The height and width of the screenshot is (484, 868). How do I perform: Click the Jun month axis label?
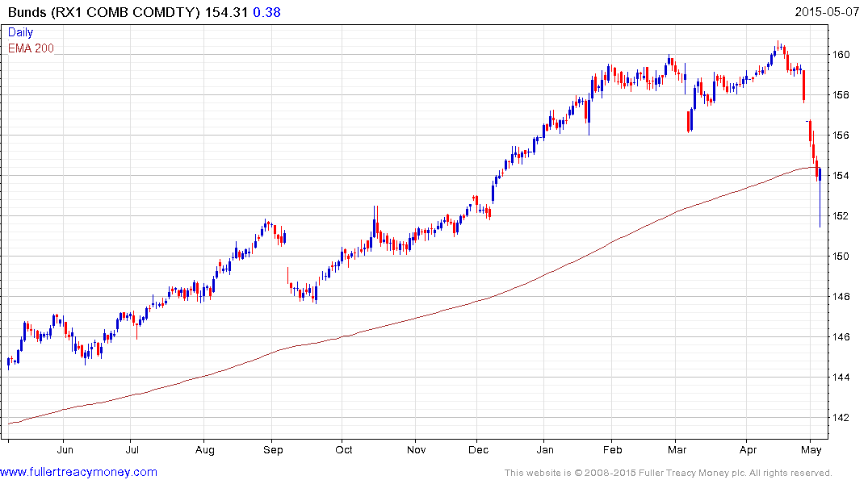tap(65, 449)
